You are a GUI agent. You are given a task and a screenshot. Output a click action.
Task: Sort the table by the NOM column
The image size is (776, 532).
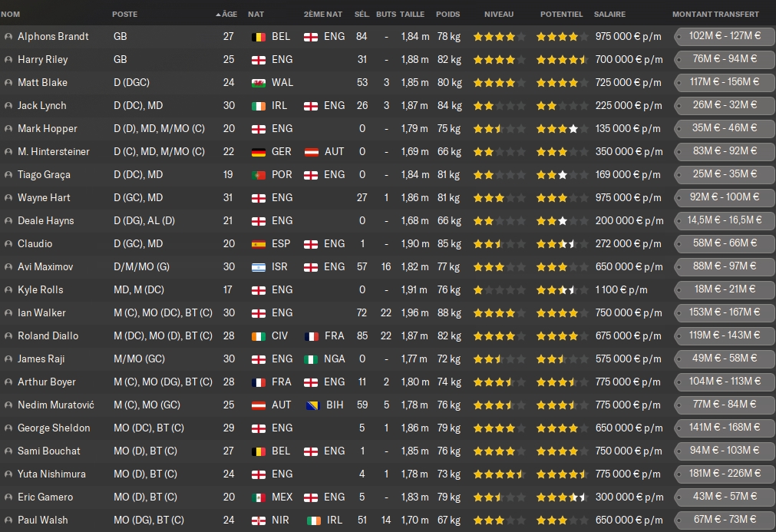click(x=11, y=15)
